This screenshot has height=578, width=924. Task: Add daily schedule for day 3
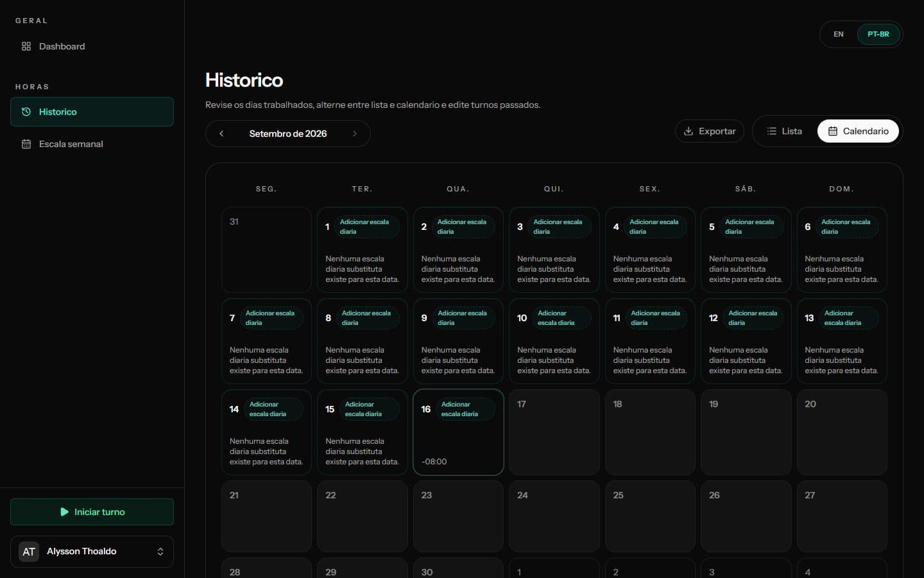[x=559, y=227]
